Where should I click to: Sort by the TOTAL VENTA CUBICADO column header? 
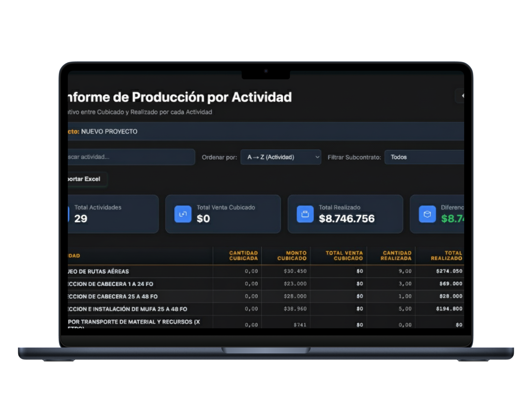344,255
